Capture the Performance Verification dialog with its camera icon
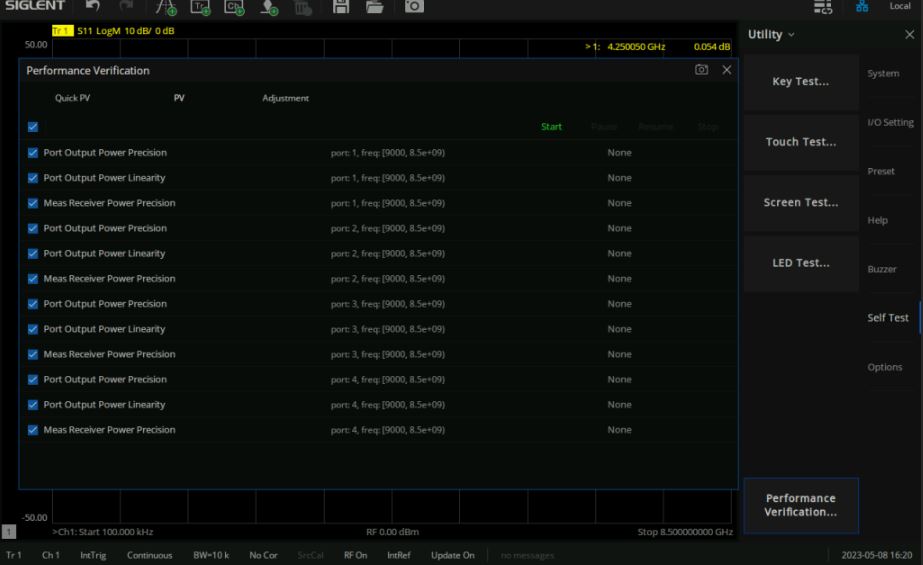 click(x=702, y=70)
